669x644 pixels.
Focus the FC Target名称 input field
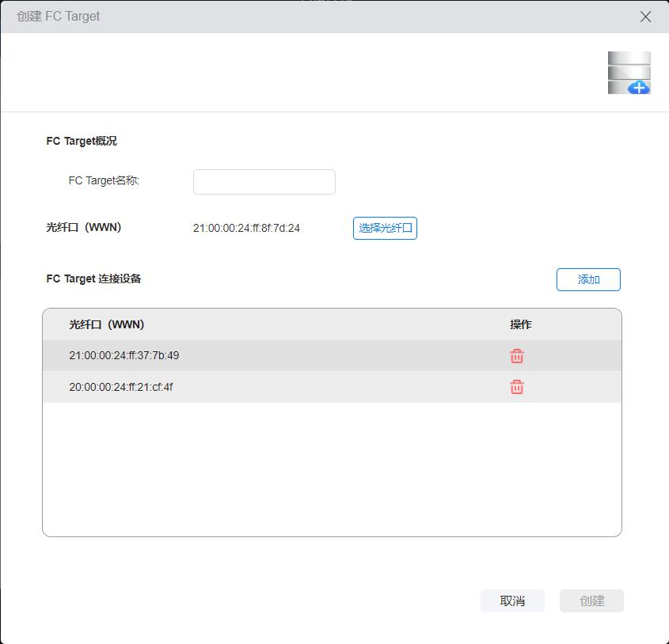tap(264, 182)
